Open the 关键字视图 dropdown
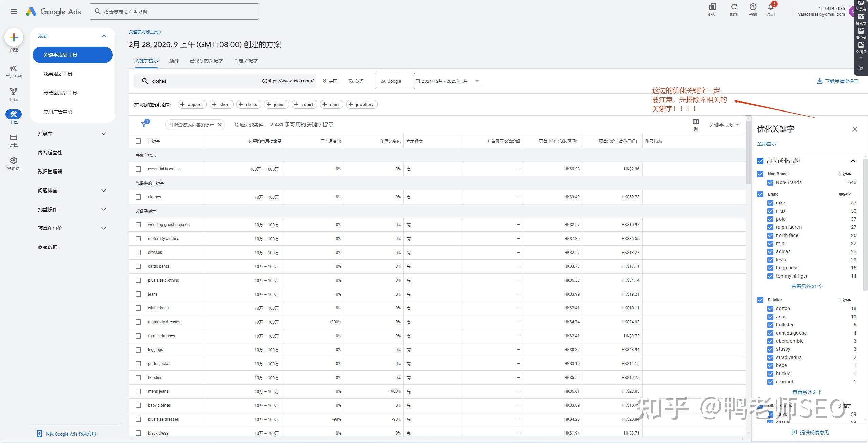 tap(724, 125)
